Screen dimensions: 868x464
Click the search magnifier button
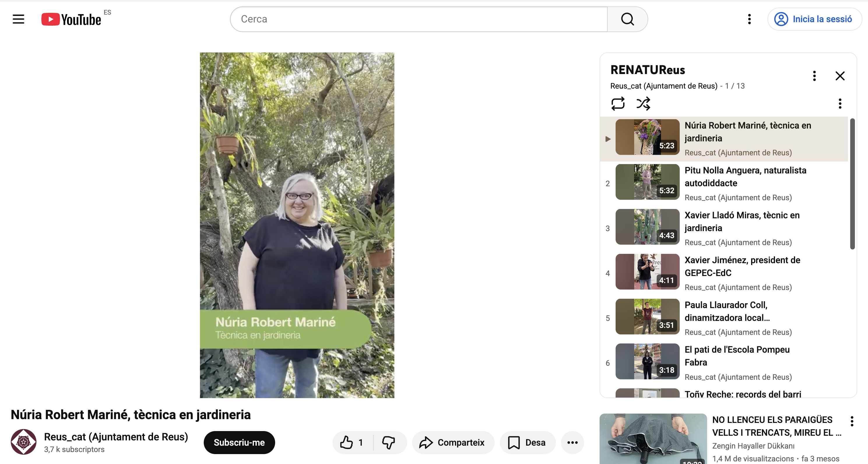[627, 19]
